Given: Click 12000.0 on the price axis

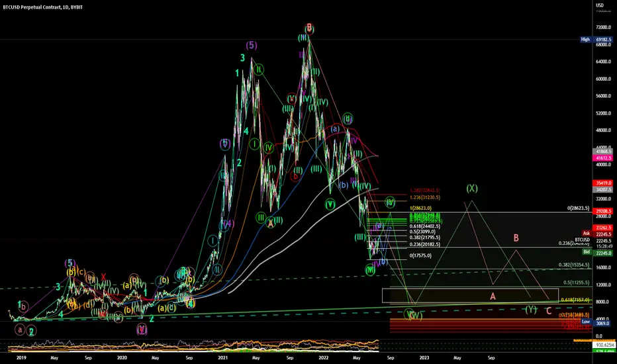Looking at the screenshot, I should click(604, 285).
